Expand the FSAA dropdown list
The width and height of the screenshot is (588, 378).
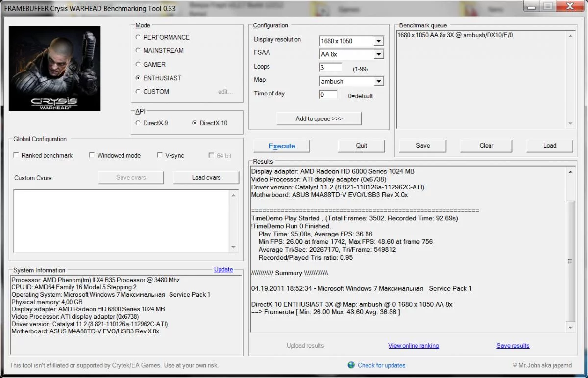pos(378,54)
